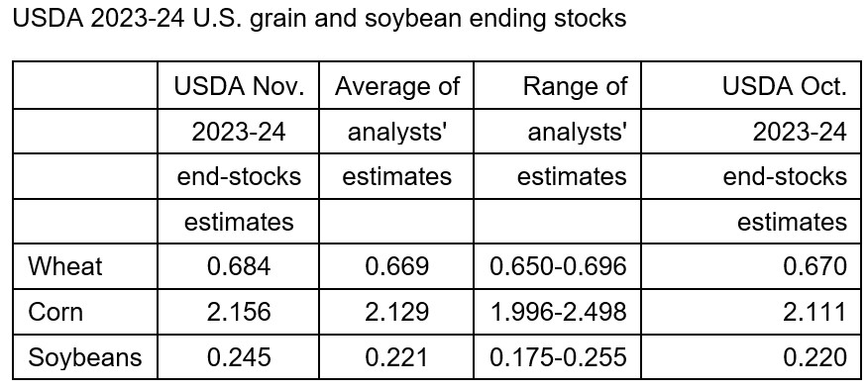Image resolution: width=868 pixels, height=390 pixels.
Task: Select soybeans October value 0.220
Action: (814, 356)
